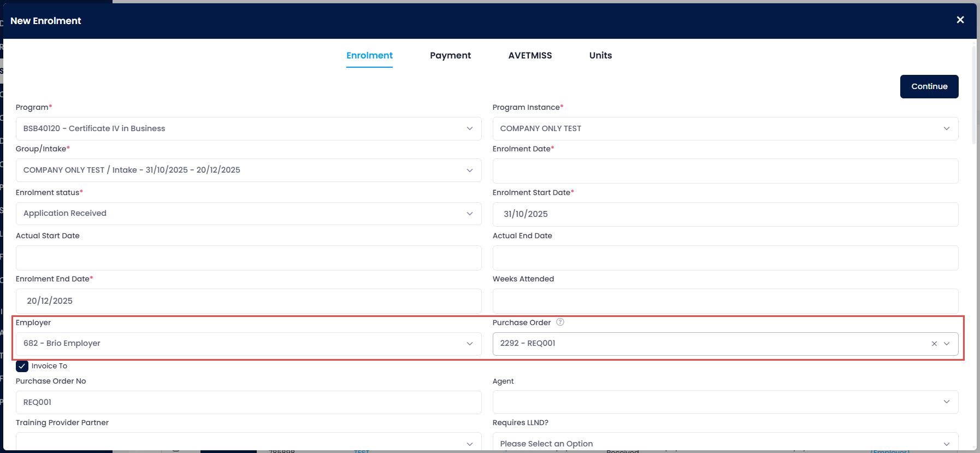
Task: Click the Purchase Order help icon
Action: pyautogui.click(x=560, y=322)
